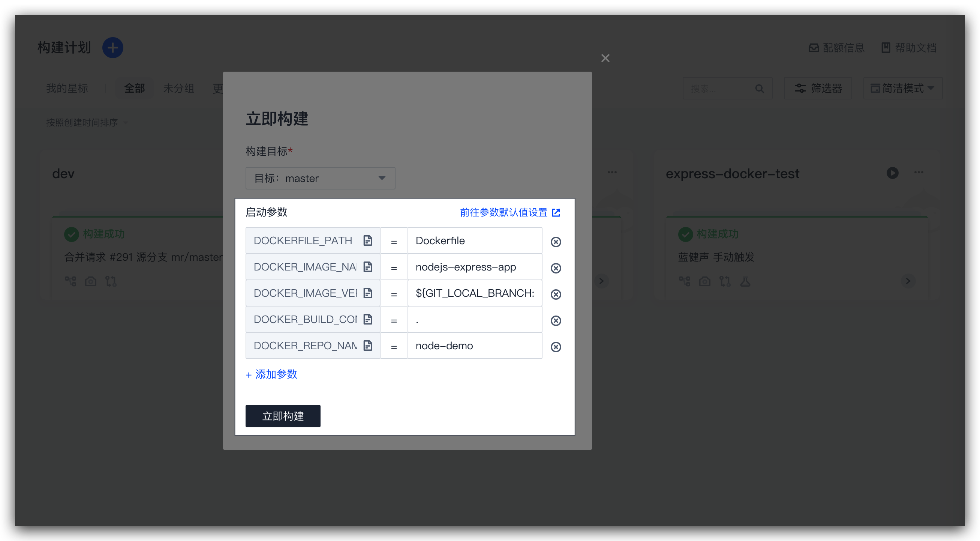Remove the GIT_LOCAL_BRANCH parameter row
The height and width of the screenshot is (541, 980).
pyautogui.click(x=556, y=294)
